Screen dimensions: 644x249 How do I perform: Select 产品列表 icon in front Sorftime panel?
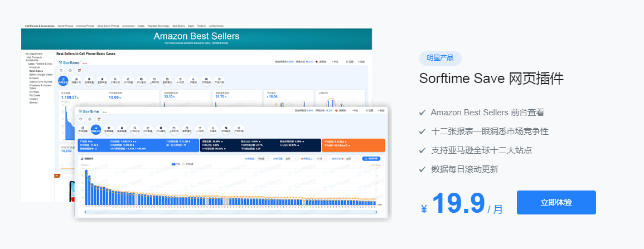tap(239, 130)
